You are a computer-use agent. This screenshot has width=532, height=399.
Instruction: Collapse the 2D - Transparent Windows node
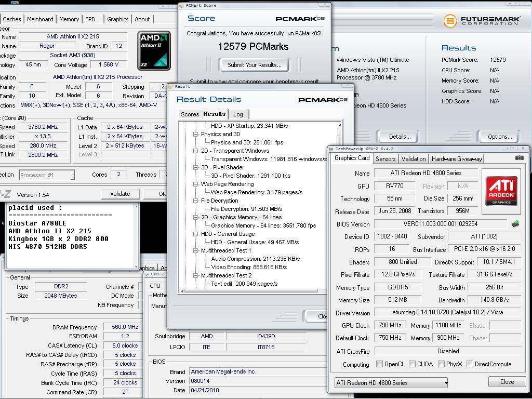pos(195,151)
